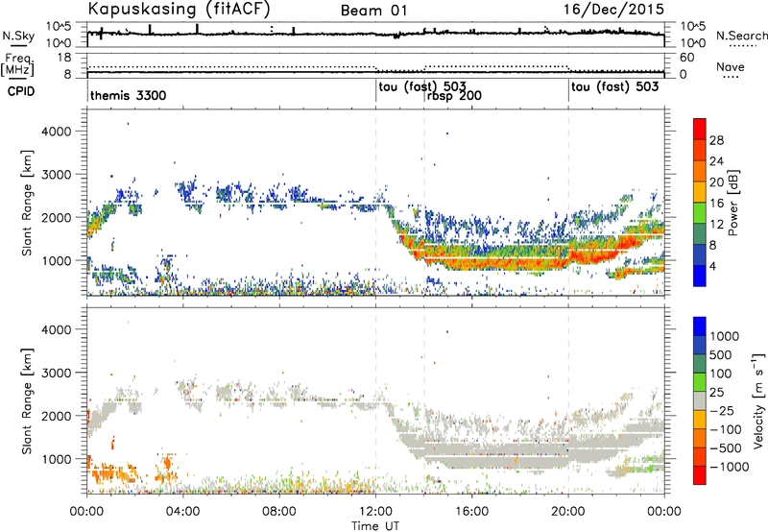Pick the red bottom velocity colorbar segment

700,475
